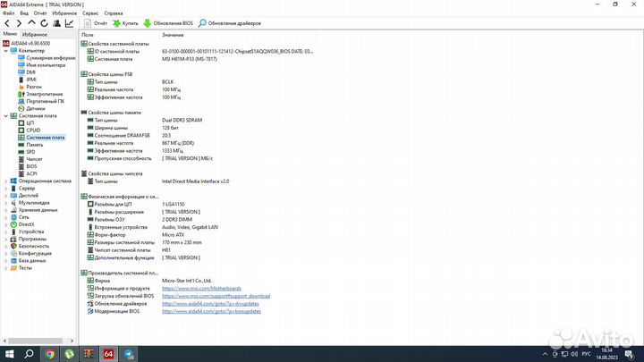The width and height of the screenshot is (644, 362).
Task: Open the Справка menu
Action: click(114, 13)
